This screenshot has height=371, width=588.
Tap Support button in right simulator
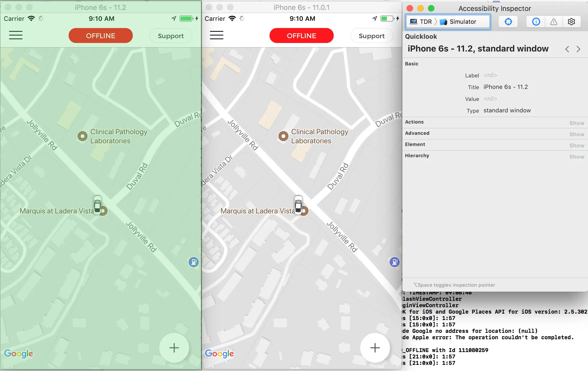point(371,36)
